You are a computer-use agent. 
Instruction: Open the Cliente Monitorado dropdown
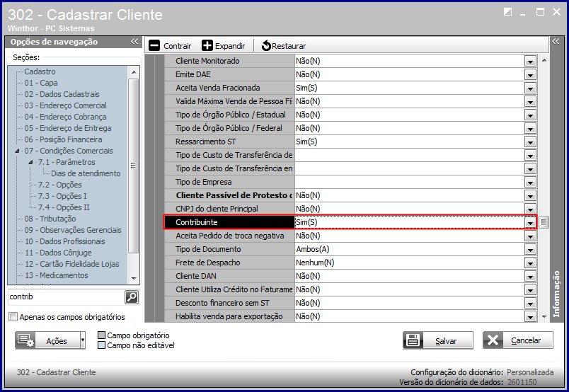[x=530, y=62]
